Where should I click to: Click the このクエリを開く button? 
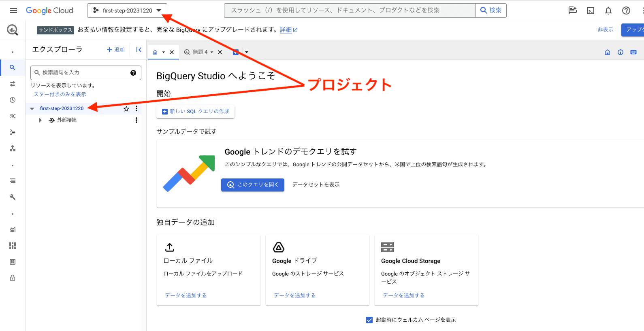click(253, 185)
